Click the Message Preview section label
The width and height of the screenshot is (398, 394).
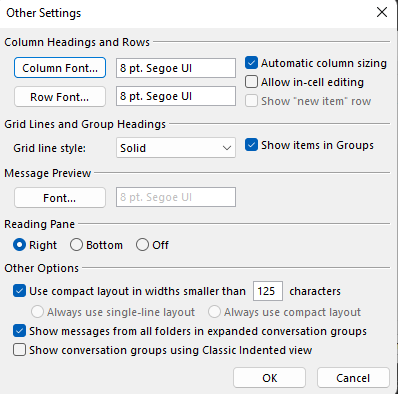[x=48, y=173]
